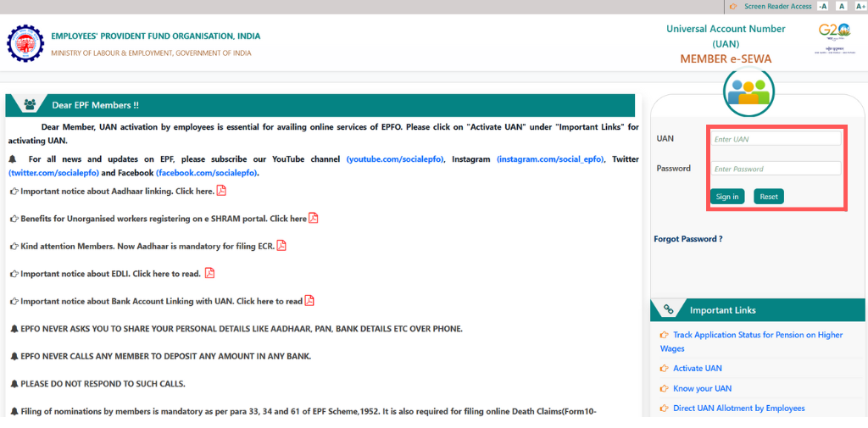Click 'Important notice about Aadhaar linking. Click here.' text
This screenshot has width=868, height=428.
(x=117, y=191)
